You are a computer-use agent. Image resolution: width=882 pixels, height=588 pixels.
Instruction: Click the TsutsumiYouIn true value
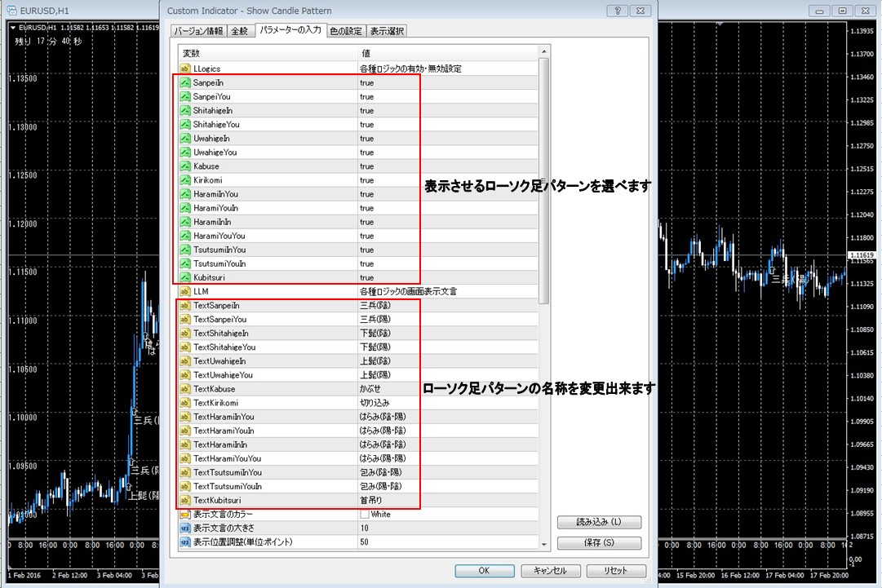coord(366,263)
